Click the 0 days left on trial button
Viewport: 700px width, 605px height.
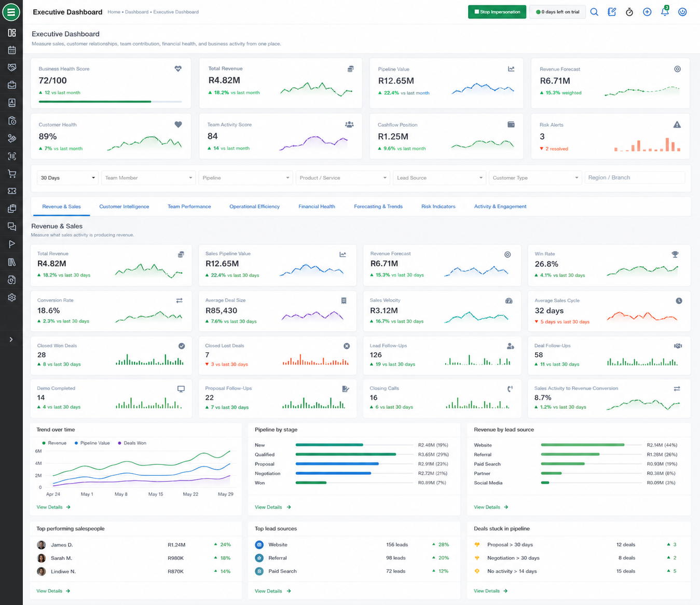558,12
